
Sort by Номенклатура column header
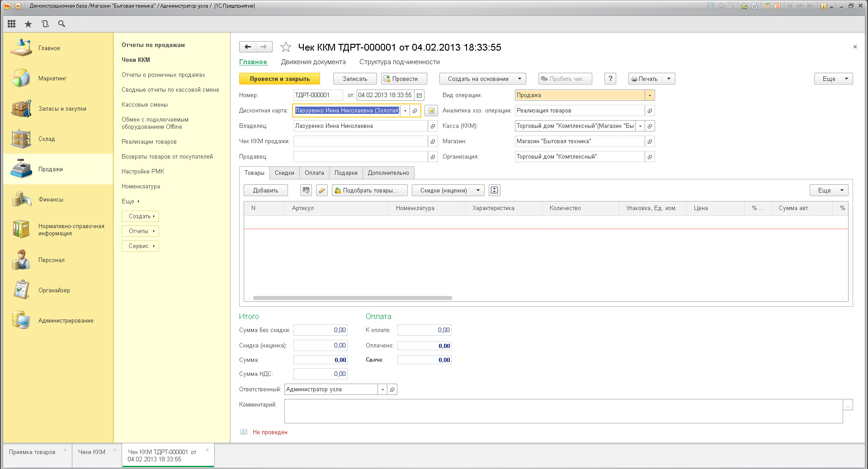click(x=427, y=208)
